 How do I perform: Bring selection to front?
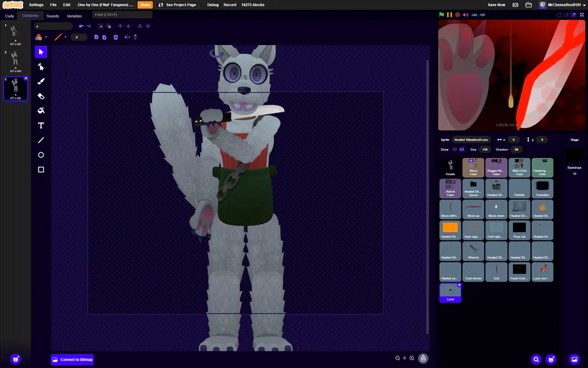(x=140, y=26)
